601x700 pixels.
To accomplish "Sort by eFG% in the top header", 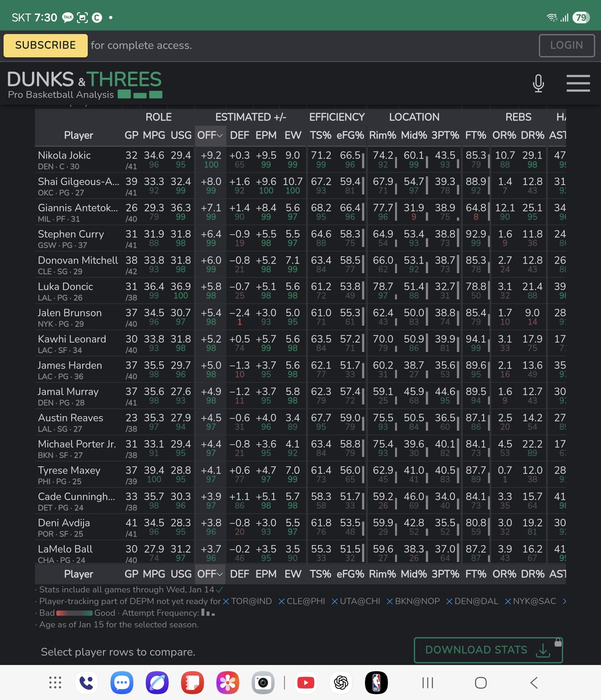I will (350, 135).
